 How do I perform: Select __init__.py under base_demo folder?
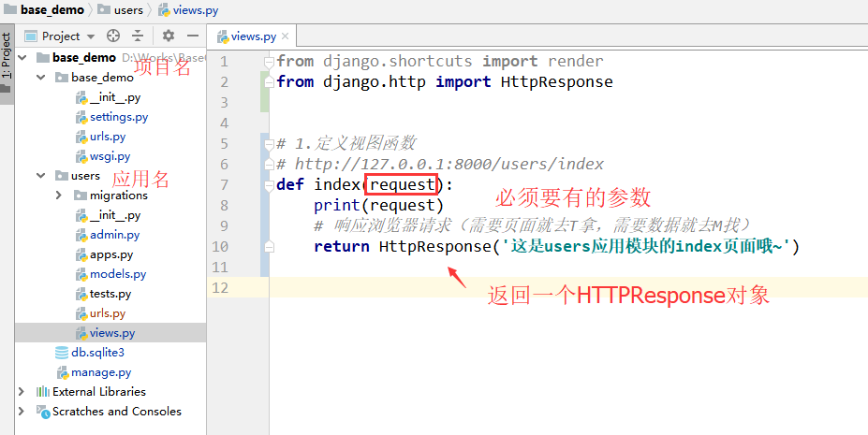coord(115,97)
